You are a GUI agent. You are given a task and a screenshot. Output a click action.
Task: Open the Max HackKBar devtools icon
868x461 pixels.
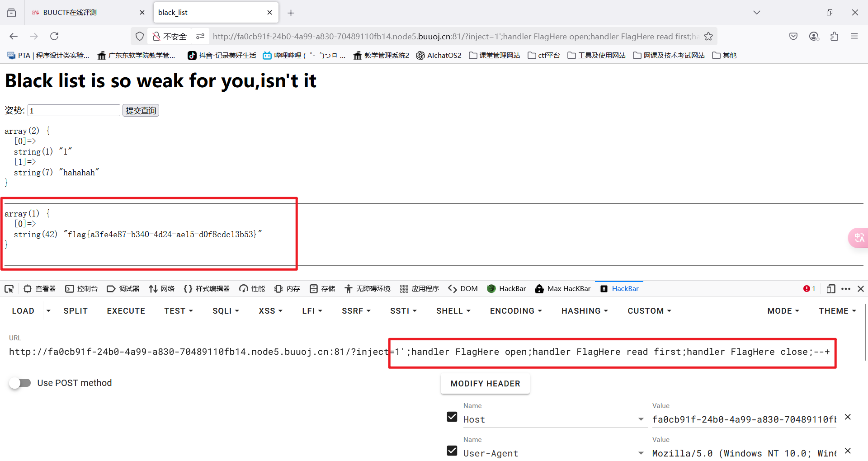click(562, 288)
